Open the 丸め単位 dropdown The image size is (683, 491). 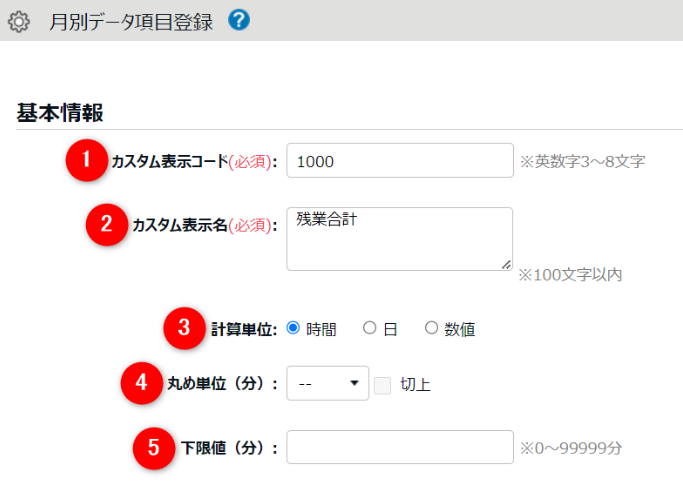pyautogui.click(x=328, y=383)
